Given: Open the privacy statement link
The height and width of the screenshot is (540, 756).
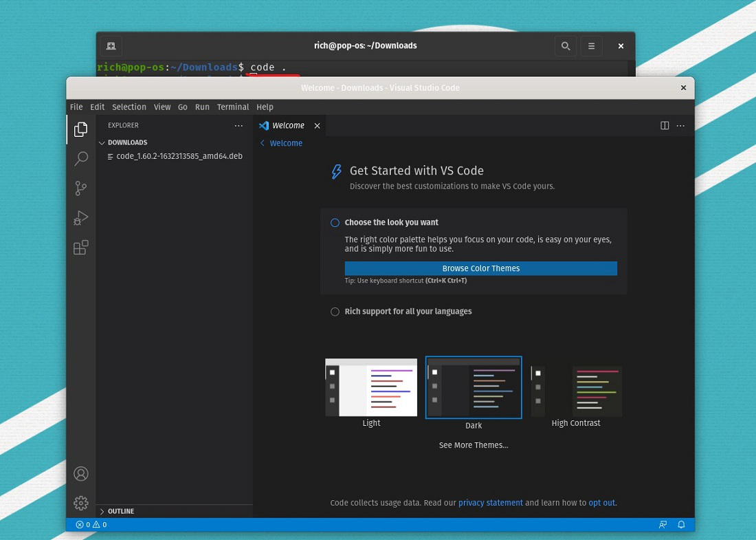Looking at the screenshot, I should 490,503.
